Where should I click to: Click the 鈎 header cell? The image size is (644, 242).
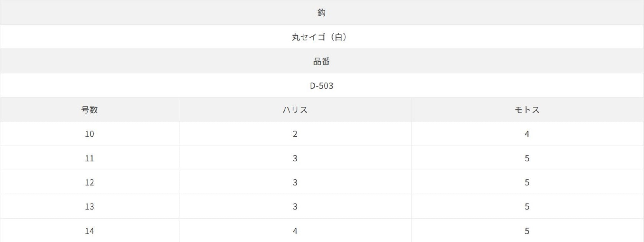pyautogui.click(x=321, y=13)
